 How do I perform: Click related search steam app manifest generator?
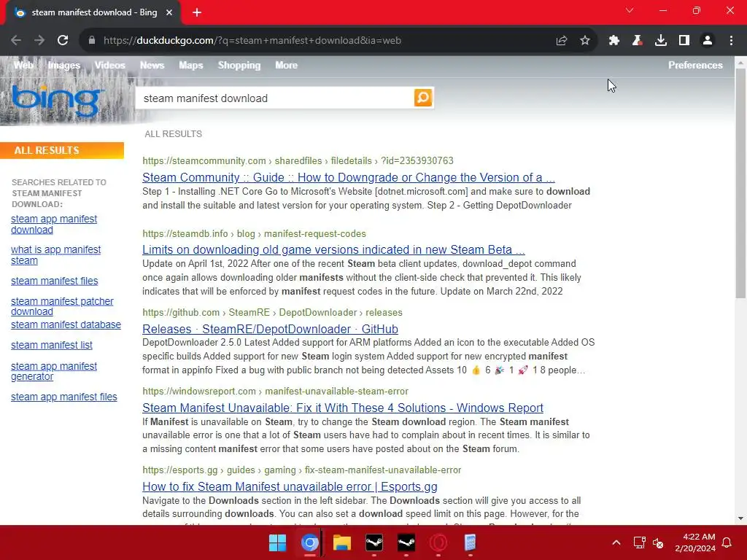click(54, 371)
